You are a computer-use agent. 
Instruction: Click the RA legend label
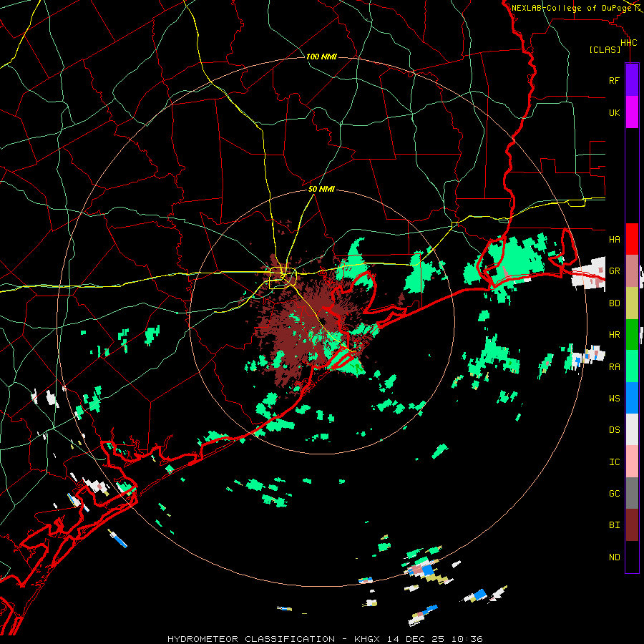click(x=614, y=366)
